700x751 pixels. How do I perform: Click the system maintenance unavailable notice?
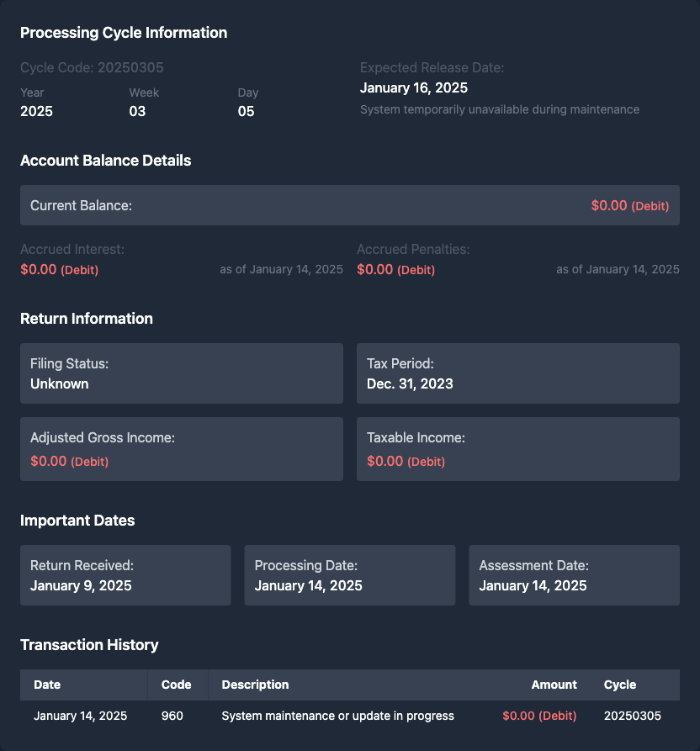click(500, 109)
